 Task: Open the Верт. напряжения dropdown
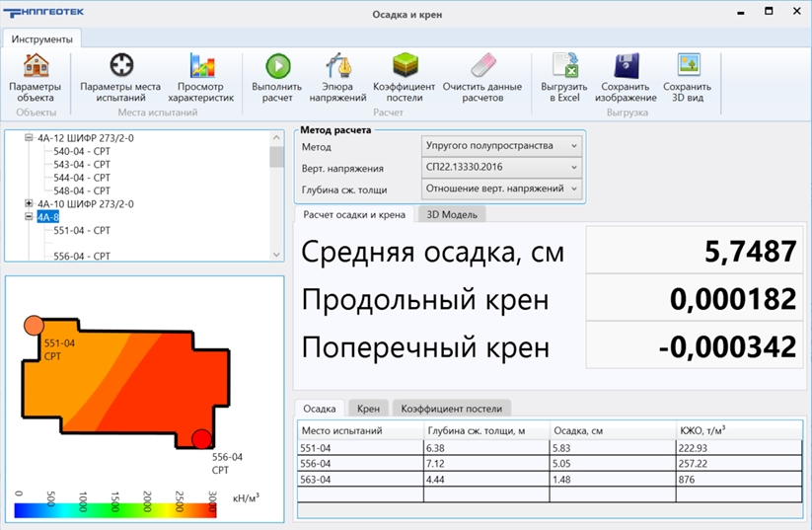click(x=501, y=168)
